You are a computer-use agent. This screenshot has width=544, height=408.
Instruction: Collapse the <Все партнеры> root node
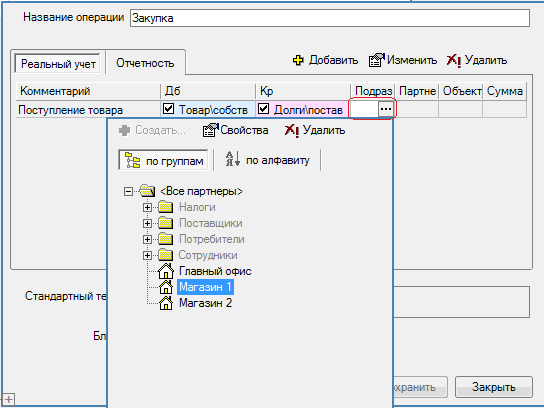[x=128, y=192]
